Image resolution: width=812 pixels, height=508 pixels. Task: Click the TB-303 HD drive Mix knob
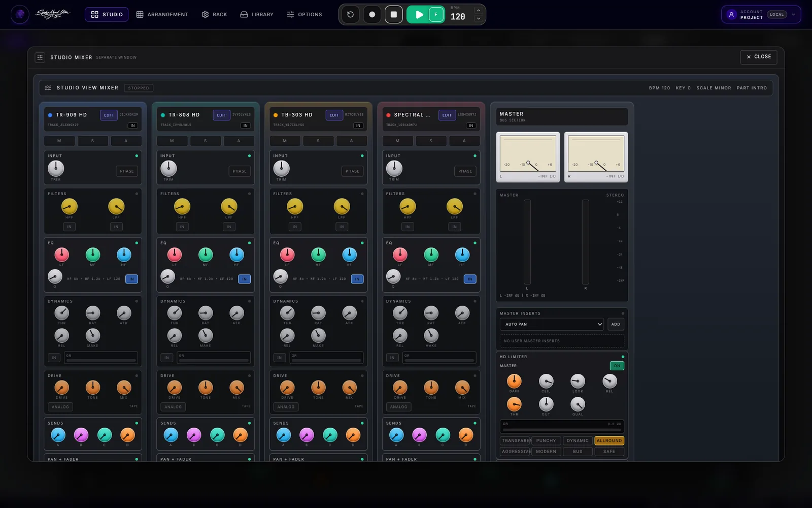click(349, 388)
